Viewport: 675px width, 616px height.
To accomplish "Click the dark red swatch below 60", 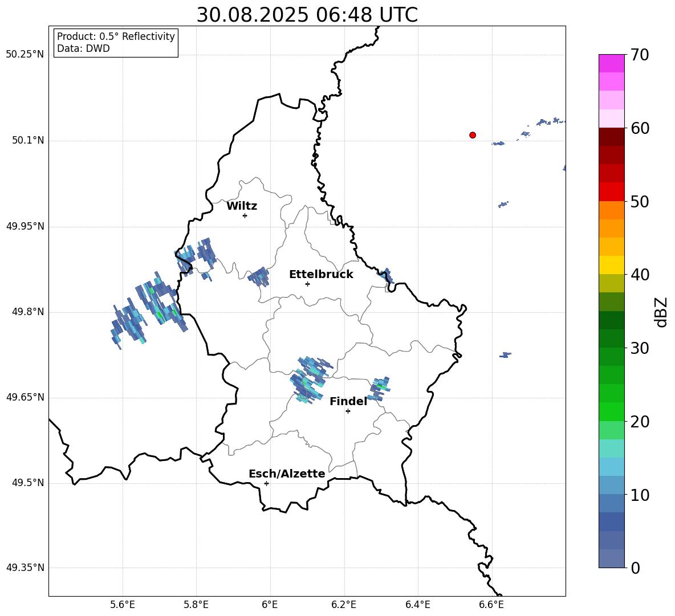I will (611, 137).
